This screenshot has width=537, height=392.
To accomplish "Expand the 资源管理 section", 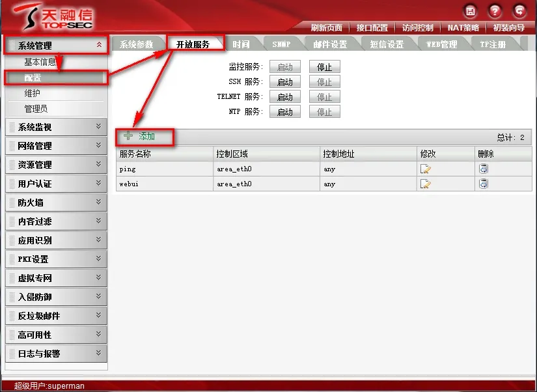I will pos(56,165).
